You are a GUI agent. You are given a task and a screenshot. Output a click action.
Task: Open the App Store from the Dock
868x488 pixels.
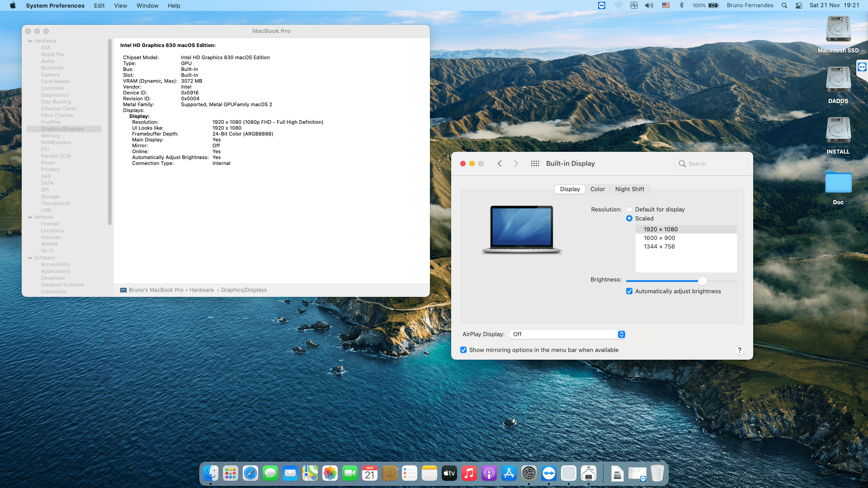pyautogui.click(x=509, y=473)
